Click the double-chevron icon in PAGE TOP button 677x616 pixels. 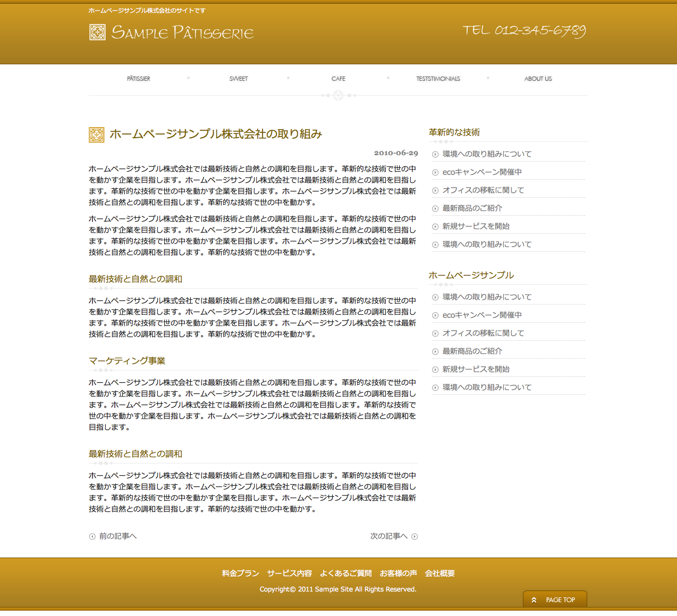(534, 600)
